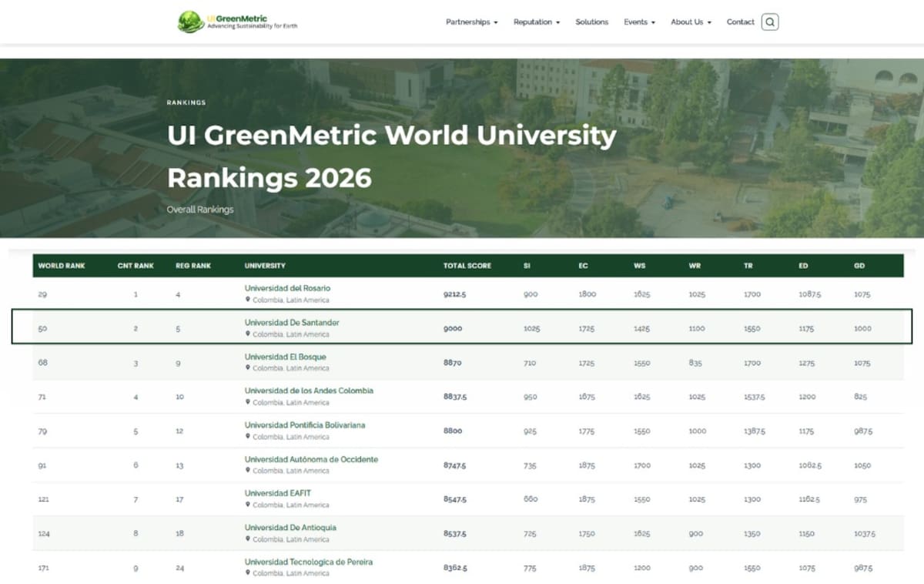Expand the Reputation dropdown menu
The width and height of the screenshot is (924, 584).
pyautogui.click(x=537, y=22)
